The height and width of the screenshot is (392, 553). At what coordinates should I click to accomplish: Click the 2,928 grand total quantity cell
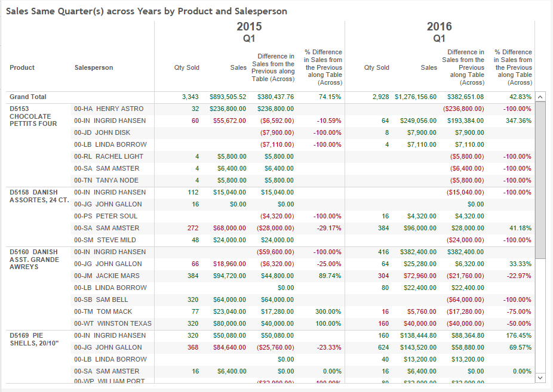[x=380, y=97]
